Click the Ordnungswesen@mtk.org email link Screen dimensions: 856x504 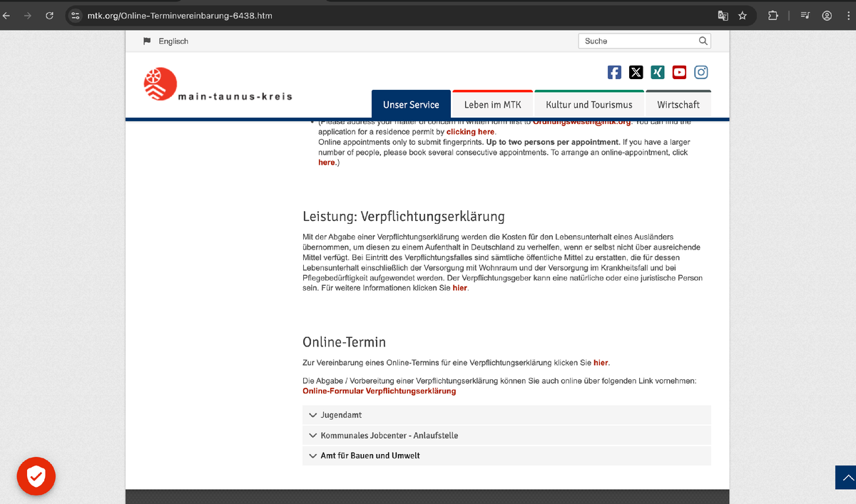point(582,123)
